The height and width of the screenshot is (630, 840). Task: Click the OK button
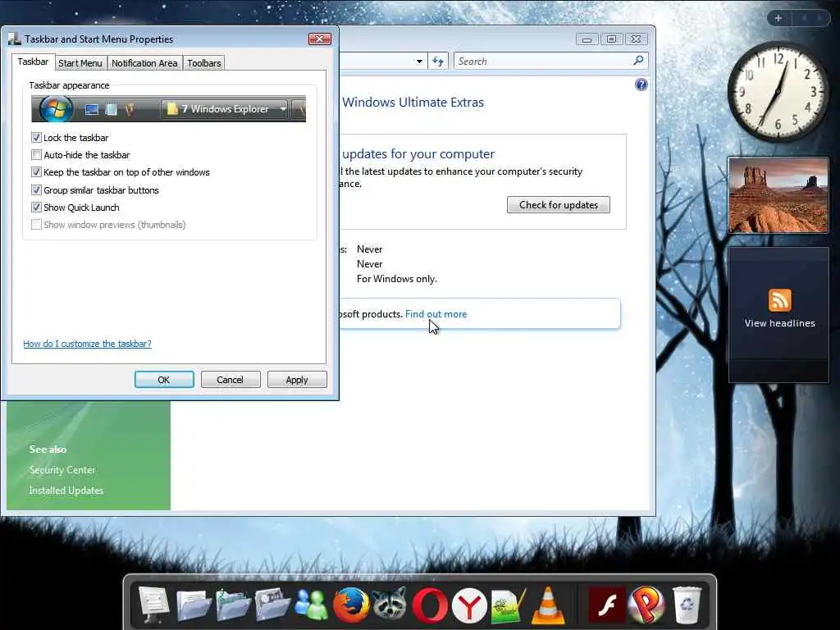(164, 380)
